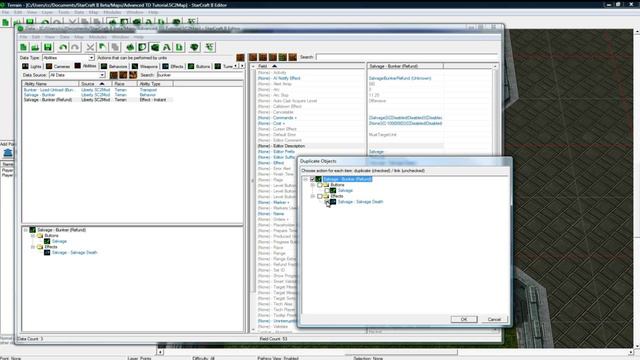Open the Data Source dropdown
640x360 pixels.
[102, 75]
